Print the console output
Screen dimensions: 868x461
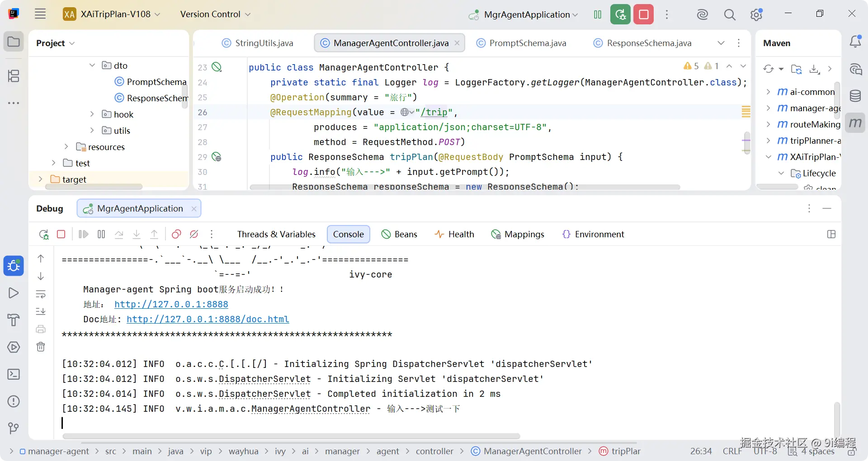pos(41,329)
